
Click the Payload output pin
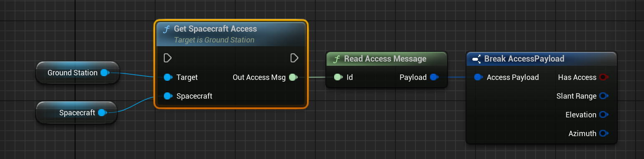(x=434, y=77)
